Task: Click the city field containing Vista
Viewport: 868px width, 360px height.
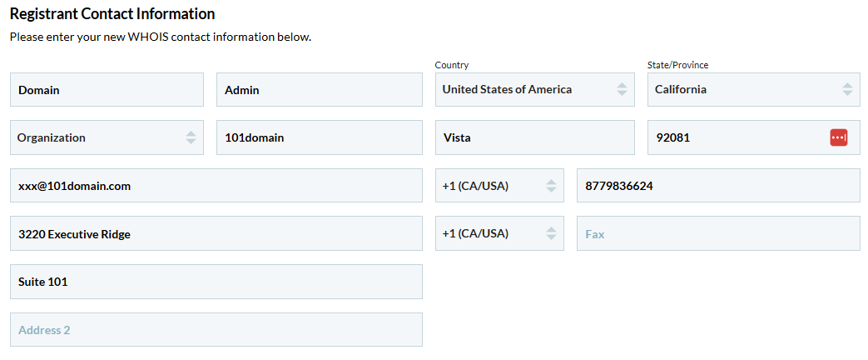Action: 534,137
